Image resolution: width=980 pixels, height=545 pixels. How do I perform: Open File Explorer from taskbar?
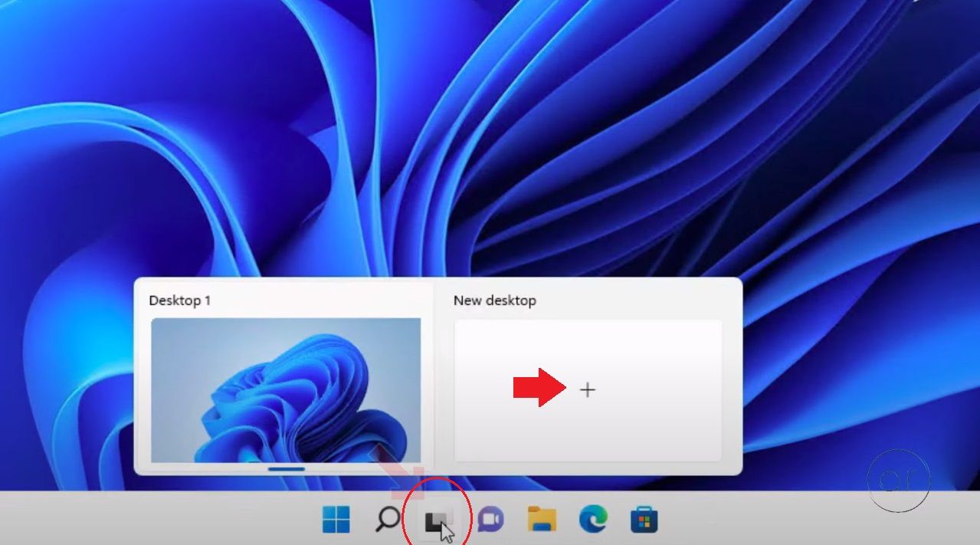(542, 520)
